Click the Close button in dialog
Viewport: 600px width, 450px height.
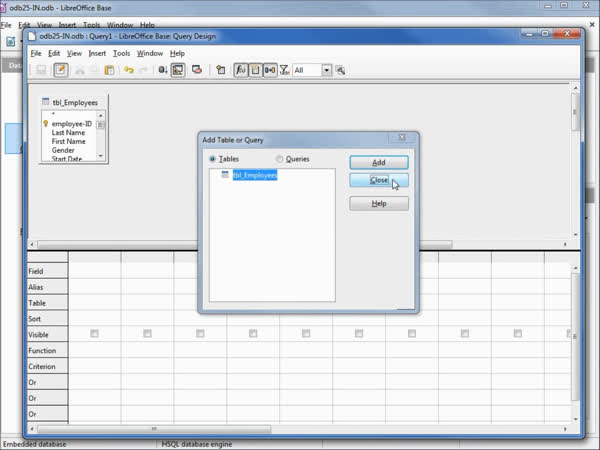379,180
